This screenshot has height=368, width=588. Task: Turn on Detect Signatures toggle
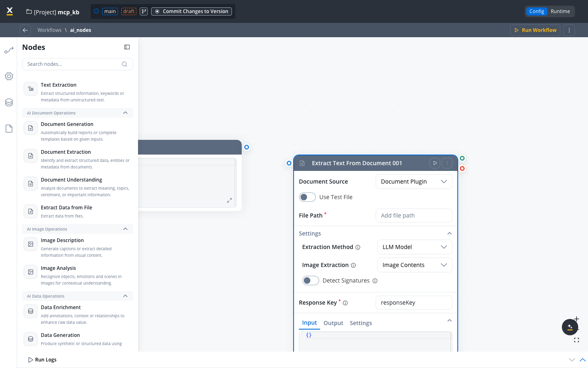[311, 280]
